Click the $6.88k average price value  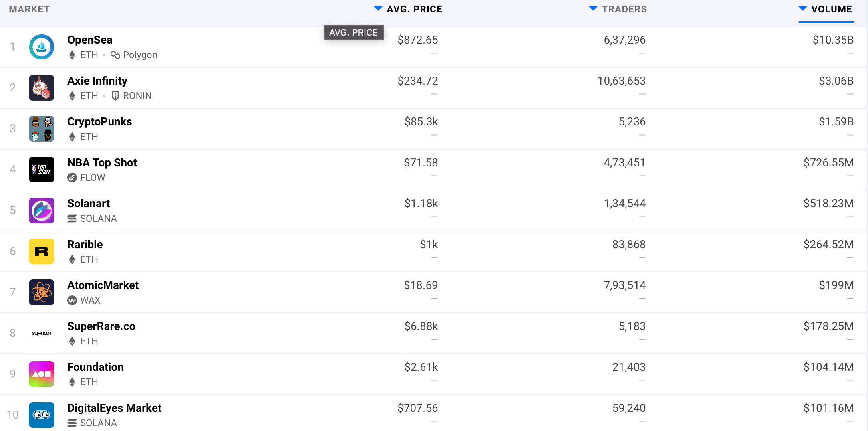[421, 326]
